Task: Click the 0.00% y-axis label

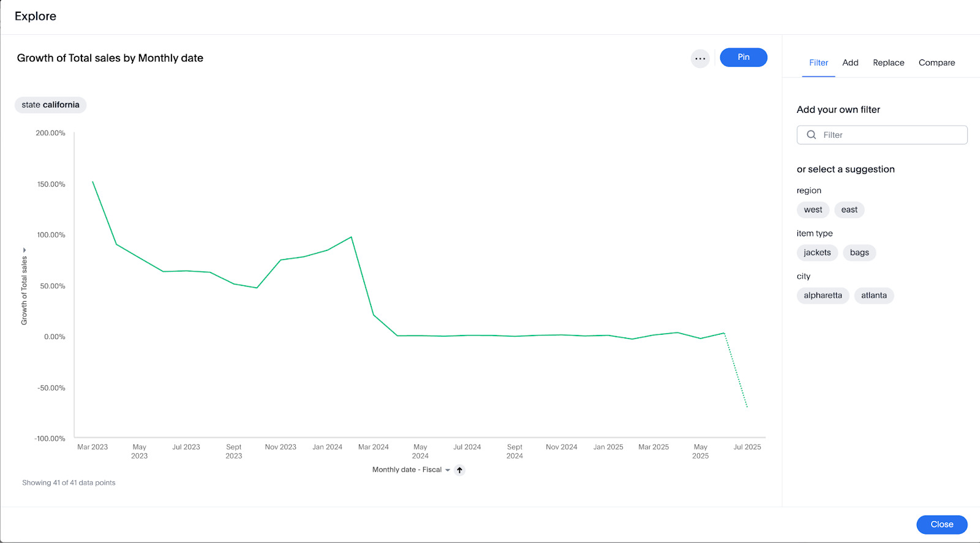Action: click(55, 337)
